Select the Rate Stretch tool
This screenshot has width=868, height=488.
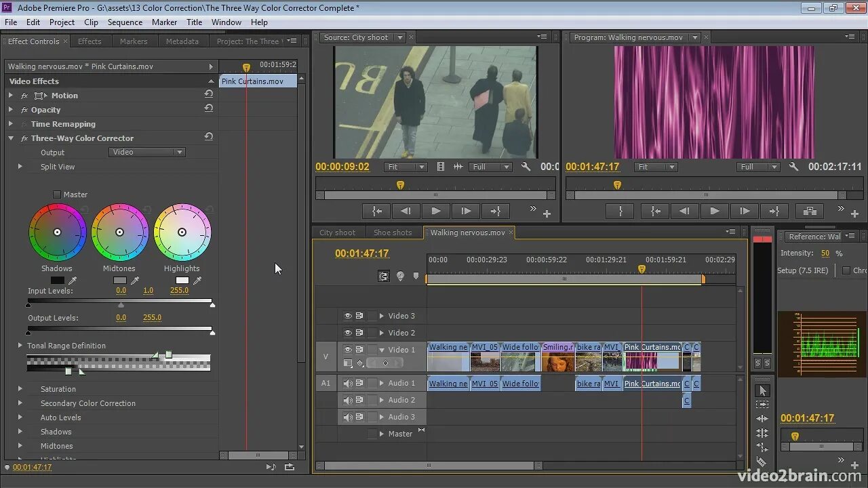pos(762,447)
